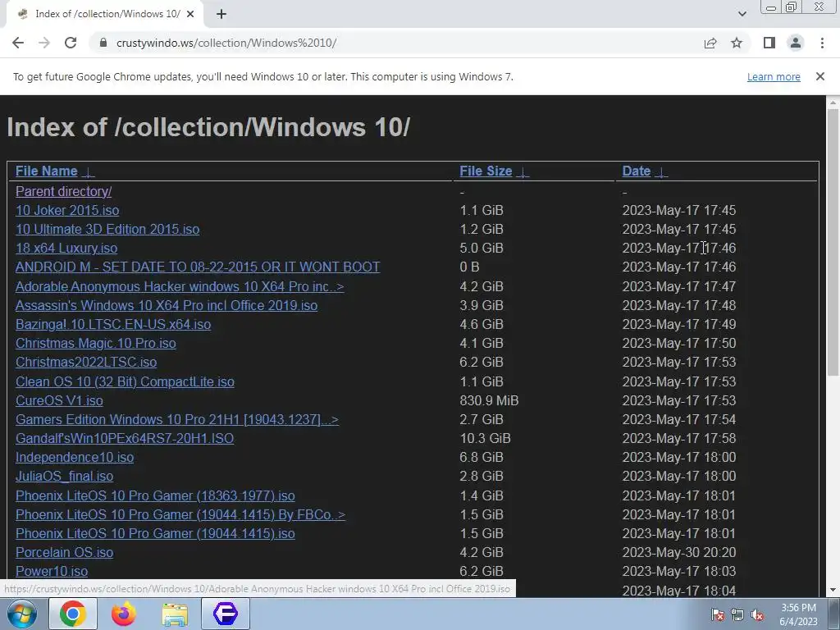Open Christmas.Magic.10.Pro.iso link
The image size is (840, 630).
coord(95,343)
